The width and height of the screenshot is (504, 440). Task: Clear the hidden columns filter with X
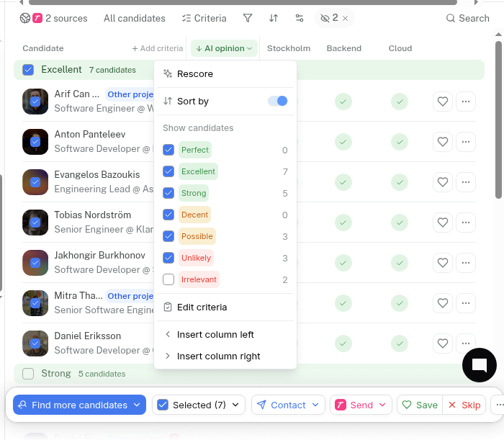(x=345, y=18)
